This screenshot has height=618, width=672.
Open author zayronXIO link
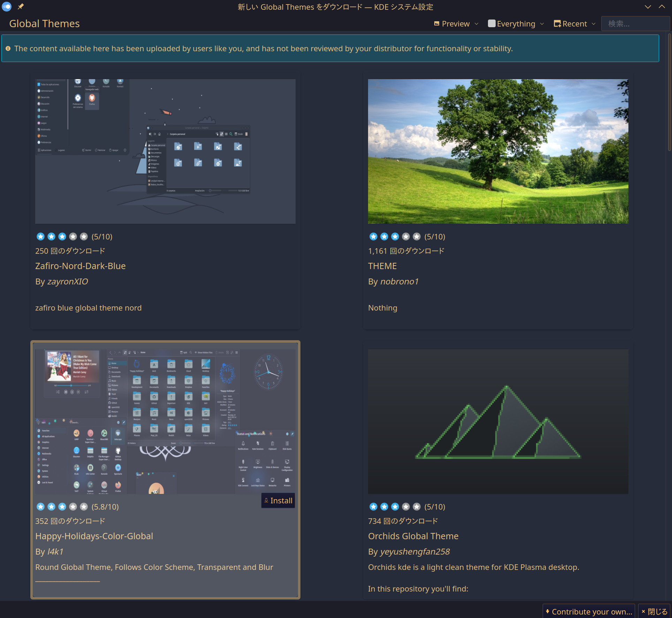click(x=68, y=281)
